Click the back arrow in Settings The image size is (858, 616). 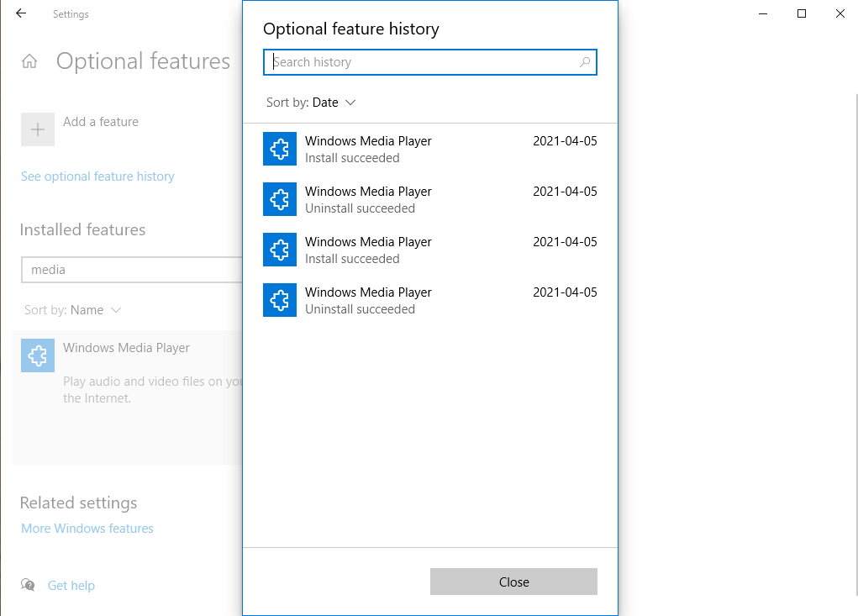[x=21, y=13]
